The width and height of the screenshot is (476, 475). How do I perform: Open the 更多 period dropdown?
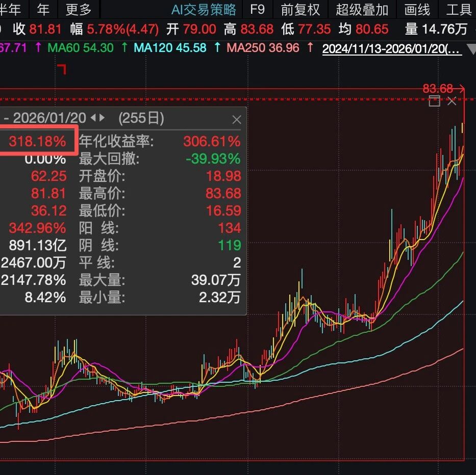click(x=79, y=9)
